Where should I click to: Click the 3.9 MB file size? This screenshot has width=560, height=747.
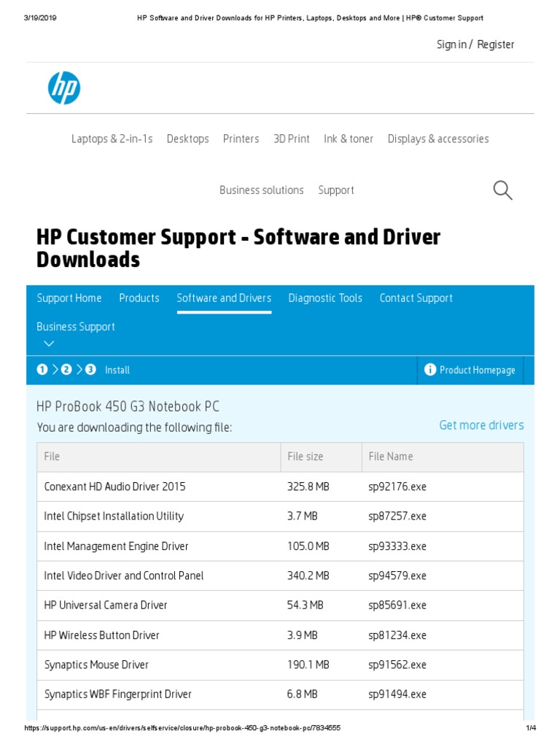pos(302,635)
